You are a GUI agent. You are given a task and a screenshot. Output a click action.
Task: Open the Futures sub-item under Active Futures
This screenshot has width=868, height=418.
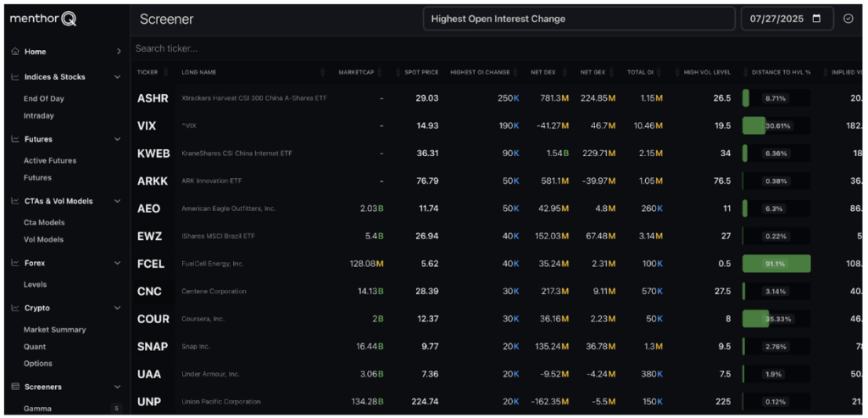point(37,178)
